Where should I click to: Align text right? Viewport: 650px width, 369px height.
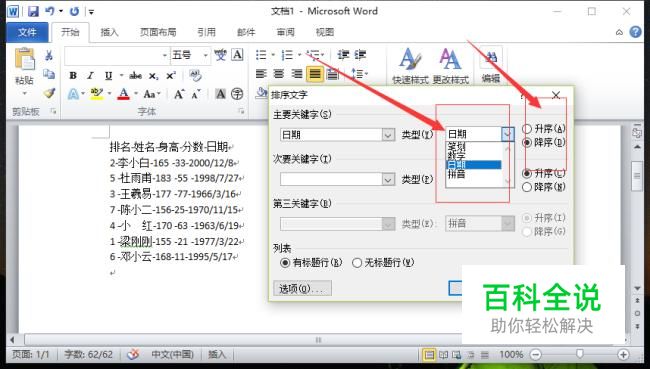297,74
